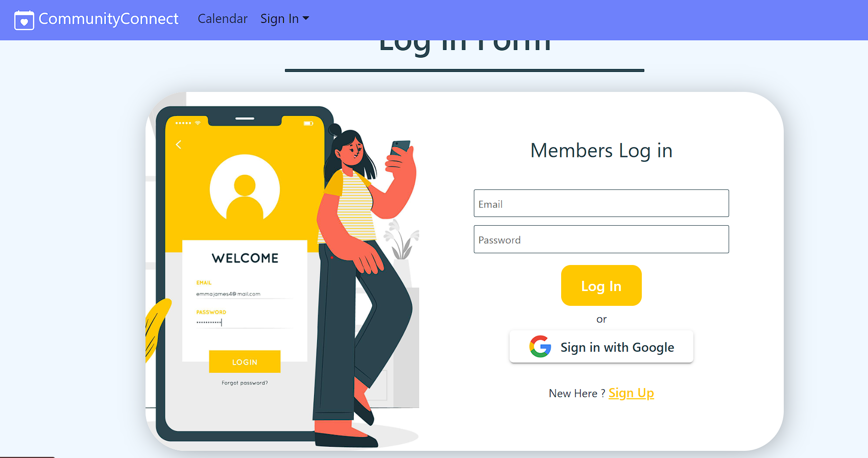Click the CommunityConnect calendar heart logo icon
868x458 pixels.
(x=24, y=20)
